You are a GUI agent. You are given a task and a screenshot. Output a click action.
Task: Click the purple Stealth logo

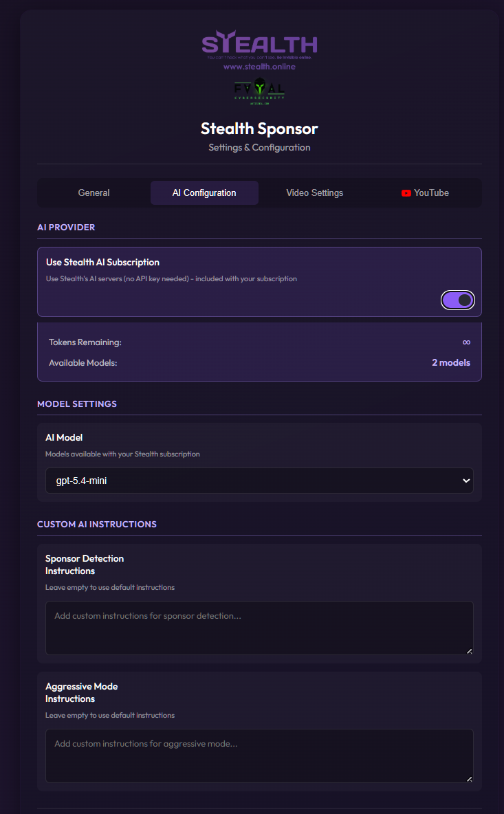(x=259, y=44)
